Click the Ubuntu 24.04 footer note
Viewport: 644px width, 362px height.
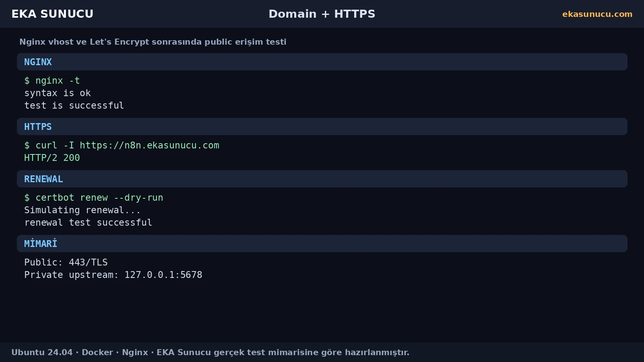click(x=210, y=352)
